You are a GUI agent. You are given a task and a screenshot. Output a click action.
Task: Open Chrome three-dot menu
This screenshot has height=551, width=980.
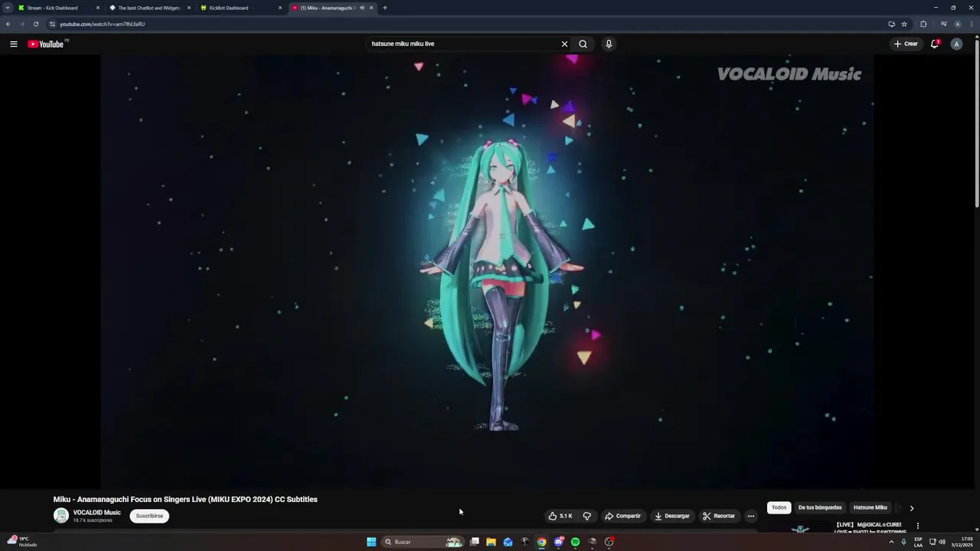point(971,24)
